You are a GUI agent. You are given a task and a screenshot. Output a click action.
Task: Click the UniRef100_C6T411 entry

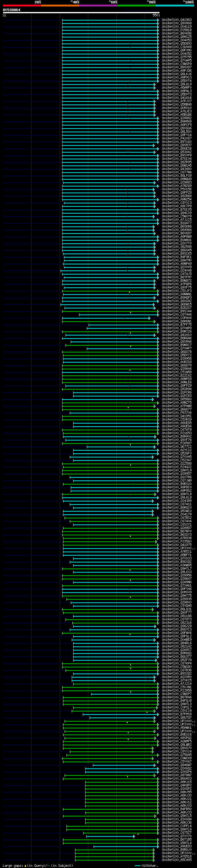(x=177, y=504)
